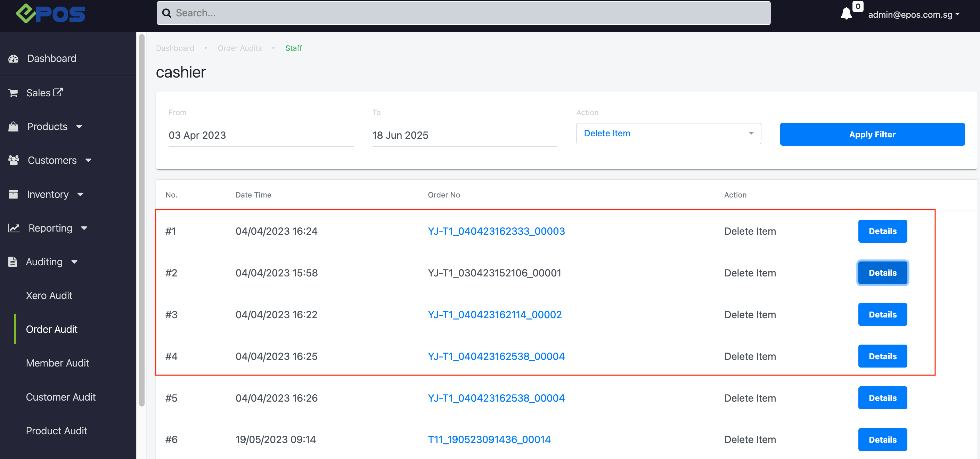Open Xero Audit submenu item
The height and width of the screenshot is (459, 980).
coord(49,295)
